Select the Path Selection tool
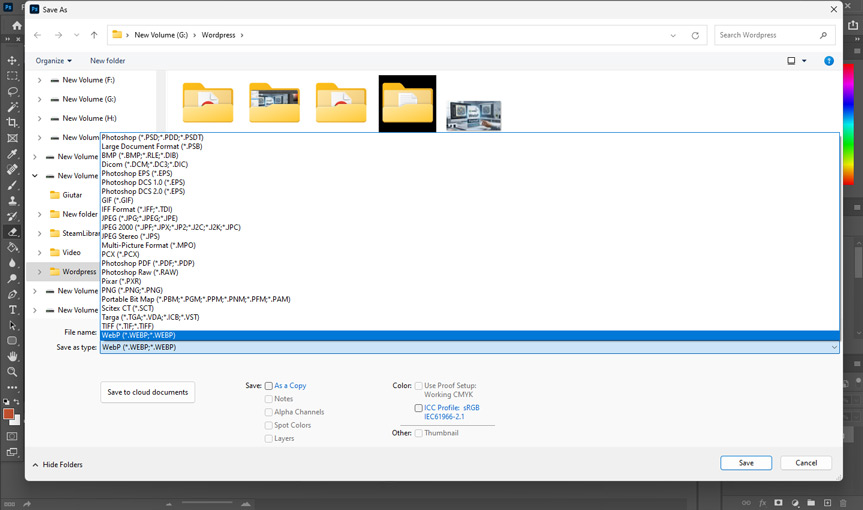 click(x=12, y=325)
